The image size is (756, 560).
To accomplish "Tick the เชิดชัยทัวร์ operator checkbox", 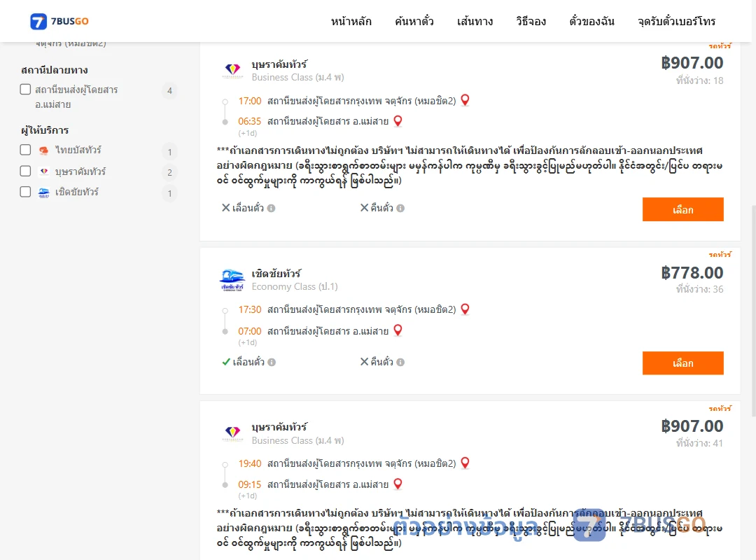I will [x=26, y=192].
